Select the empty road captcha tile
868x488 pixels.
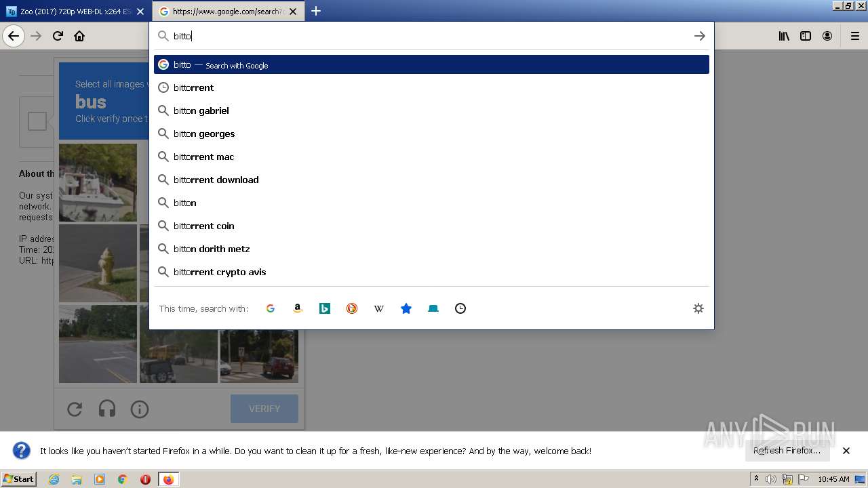98,344
